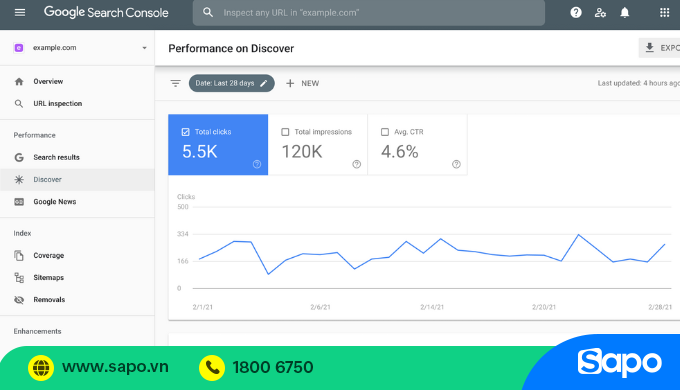680x390 pixels.
Task: Click the search magnifier icon in URL bar
Action: pyautogui.click(x=208, y=13)
